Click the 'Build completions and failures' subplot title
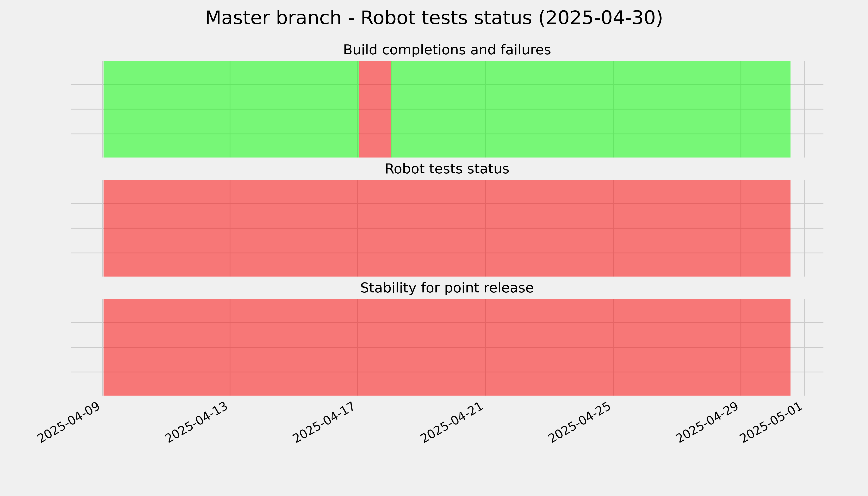Screen dimensions: 868x496 447,50
